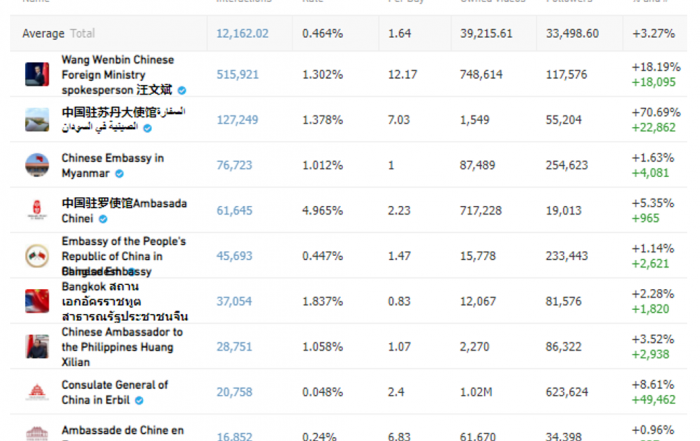Screen dimensions: 700x441
Task: Select the Ambasada Chinei logo icon
Action: point(37,210)
